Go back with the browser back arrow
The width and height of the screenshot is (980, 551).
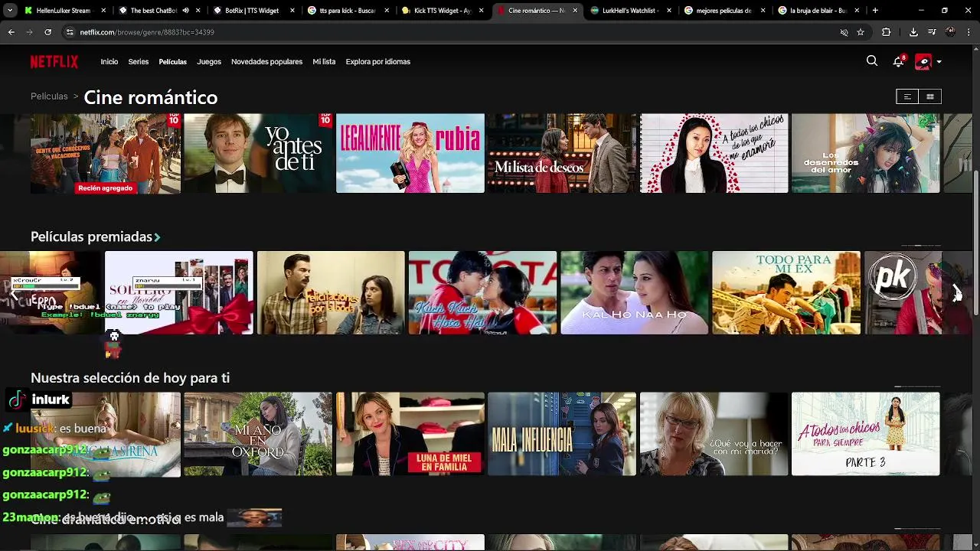tap(11, 32)
